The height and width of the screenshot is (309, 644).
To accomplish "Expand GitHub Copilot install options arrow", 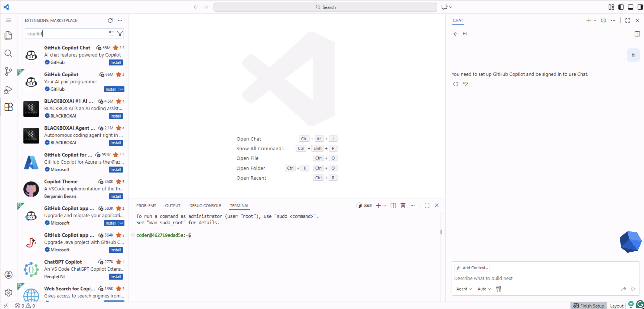I will [x=121, y=89].
